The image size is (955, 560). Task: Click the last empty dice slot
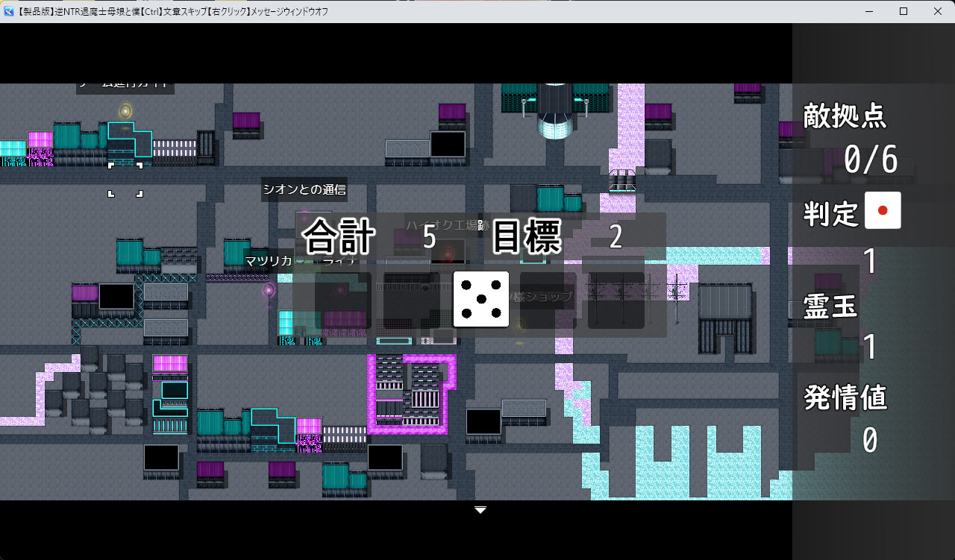[616, 300]
